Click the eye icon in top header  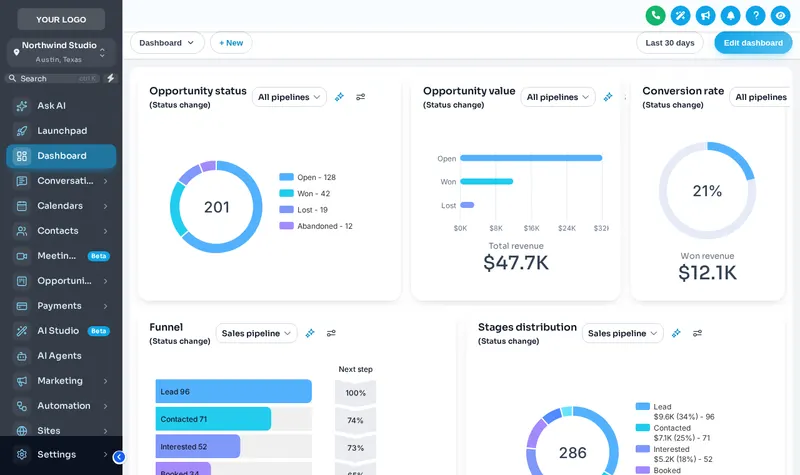pyautogui.click(x=781, y=15)
